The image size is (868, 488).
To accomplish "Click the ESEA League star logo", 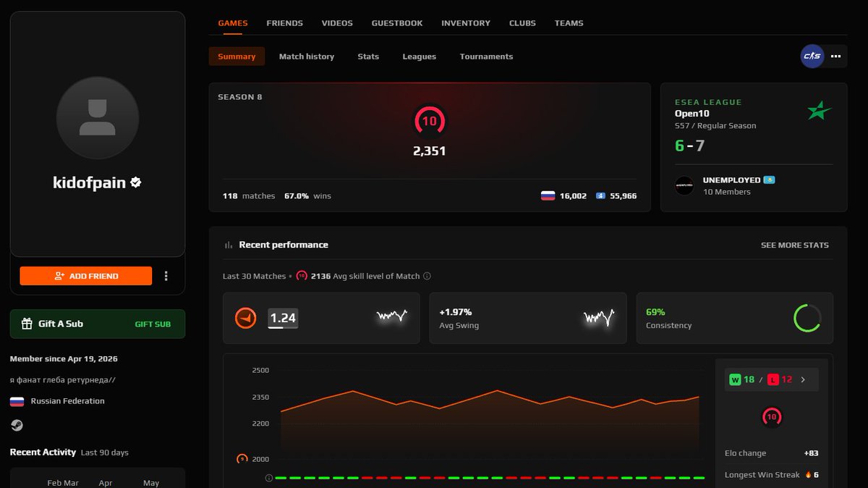I will [x=820, y=111].
